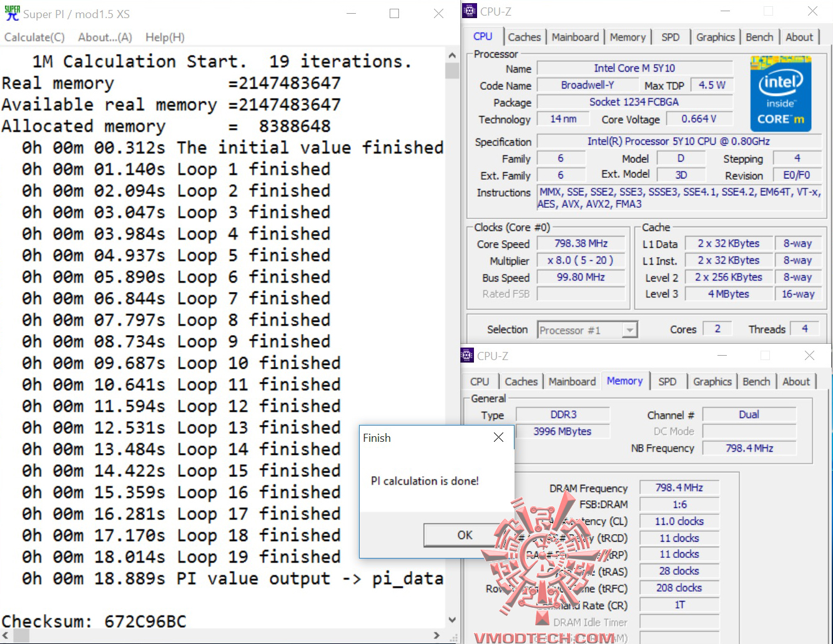Open the About...(A) menu in Super PI

coord(105,37)
